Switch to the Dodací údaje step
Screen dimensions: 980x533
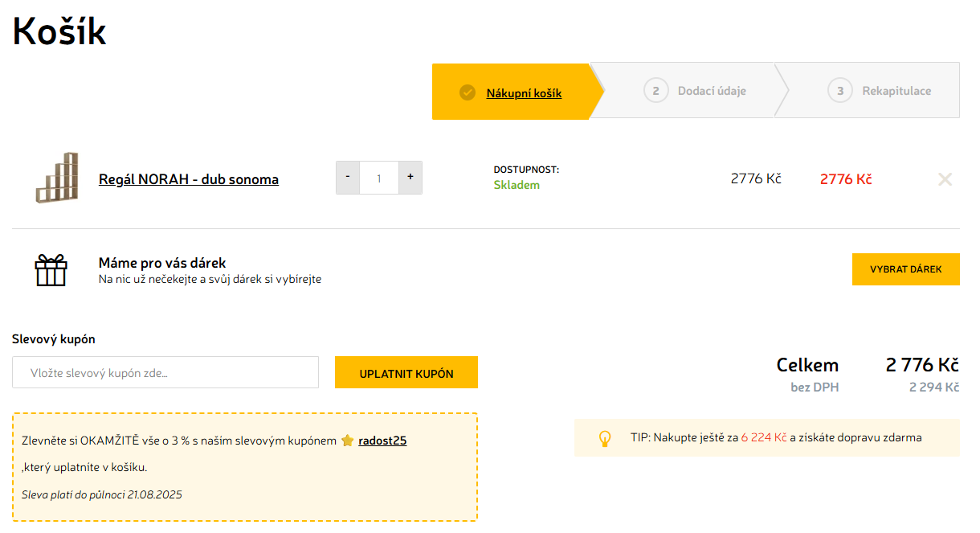tap(712, 91)
